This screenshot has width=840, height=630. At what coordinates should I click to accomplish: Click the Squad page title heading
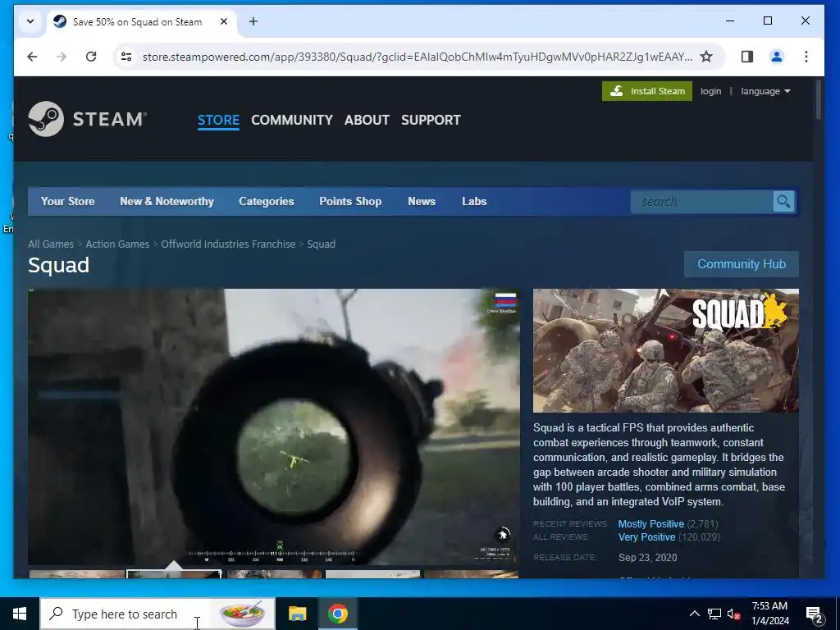pyautogui.click(x=59, y=265)
